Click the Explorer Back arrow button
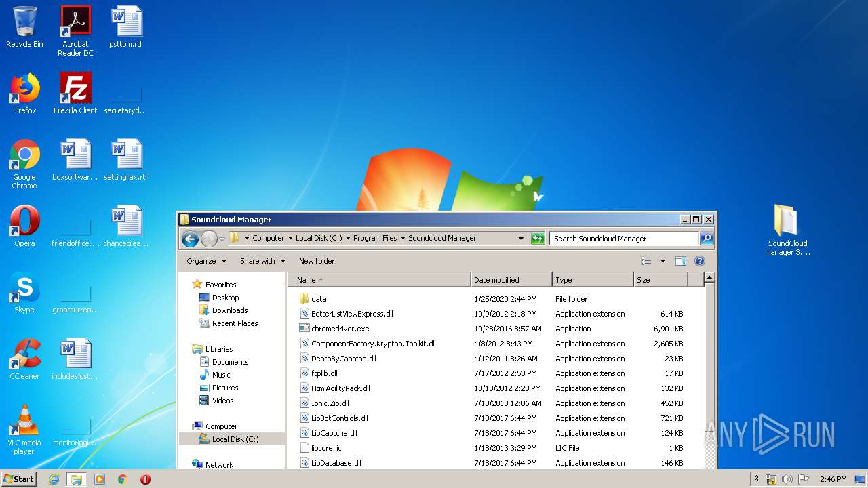 190,239
